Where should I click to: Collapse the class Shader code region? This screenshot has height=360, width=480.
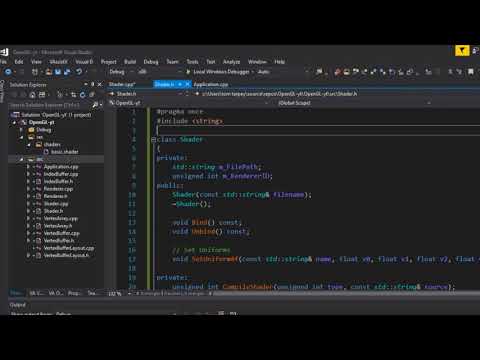coord(153,140)
